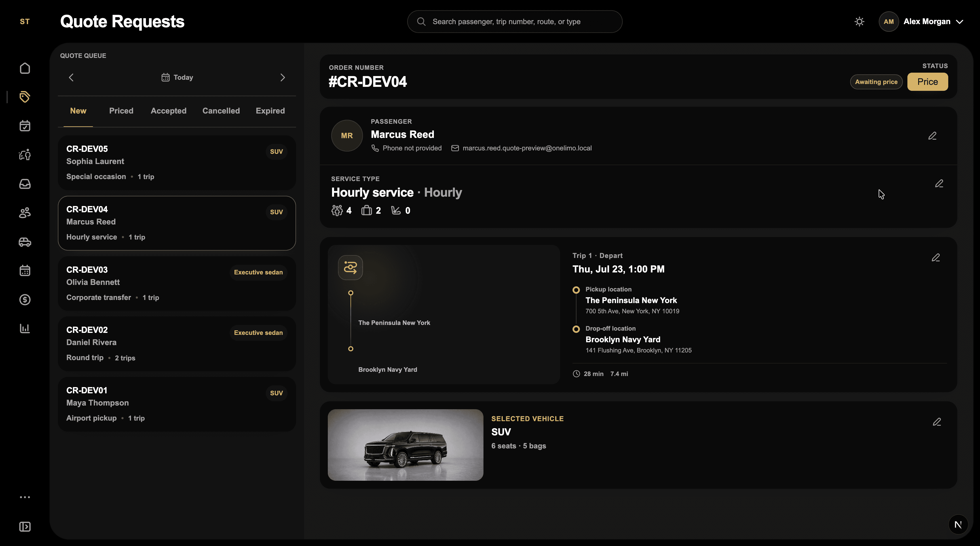Switch to the Accepted tab
The width and height of the screenshot is (980, 546).
pos(168,111)
